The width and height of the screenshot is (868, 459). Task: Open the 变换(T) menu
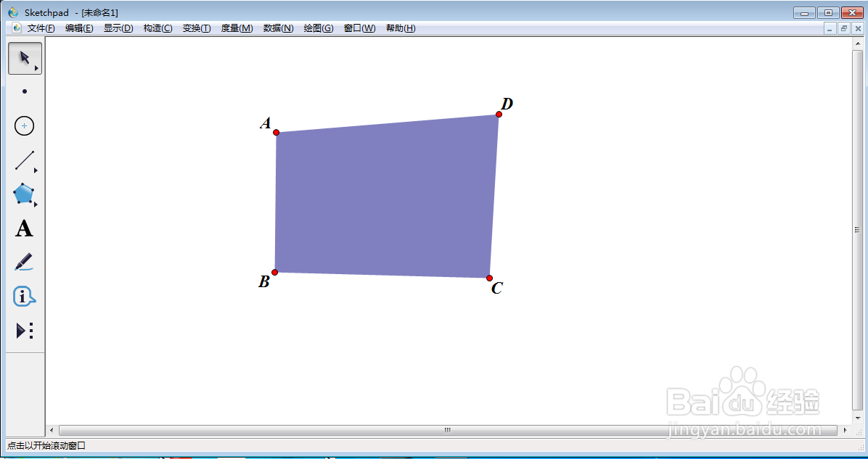click(197, 28)
